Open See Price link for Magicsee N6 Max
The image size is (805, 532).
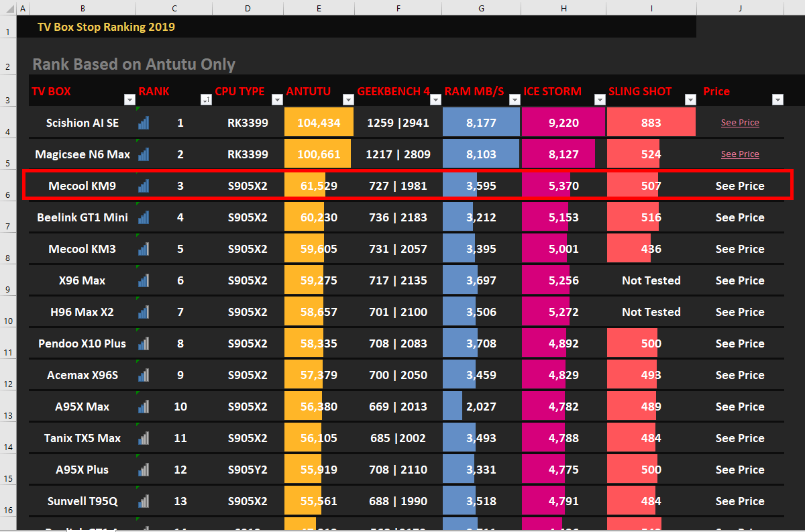pyautogui.click(x=740, y=154)
